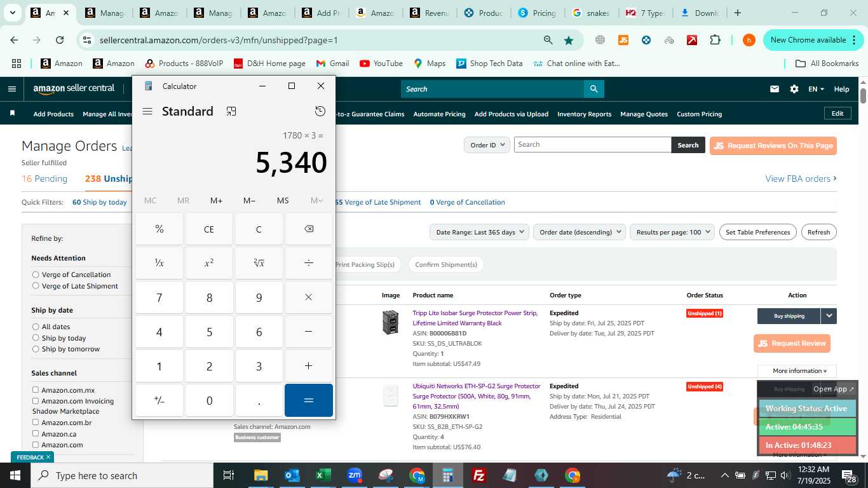Image resolution: width=868 pixels, height=488 pixels.
Task: Bookmark this page with the star icon
Action: (569, 40)
